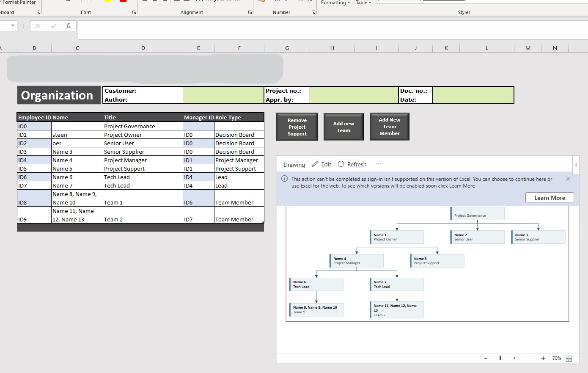588x373 pixels.
Task: Select the 'steen' name cell
Action: click(x=77, y=135)
